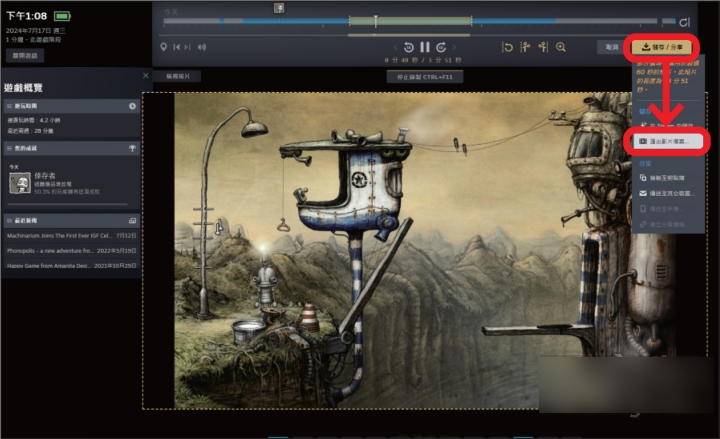Image resolution: width=720 pixels, height=439 pixels.
Task: Click the 遊戲概覽 overview heading
Action: click(x=23, y=88)
